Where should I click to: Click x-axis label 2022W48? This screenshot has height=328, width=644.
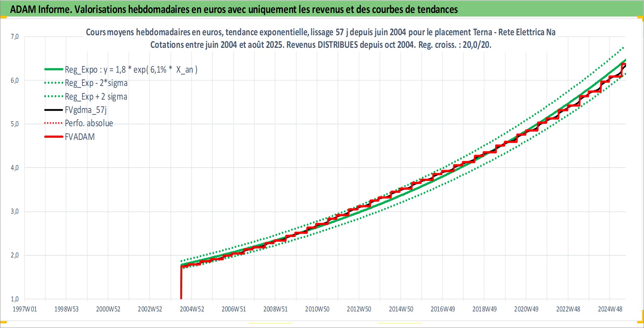pyautogui.click(x=568, y=309)
